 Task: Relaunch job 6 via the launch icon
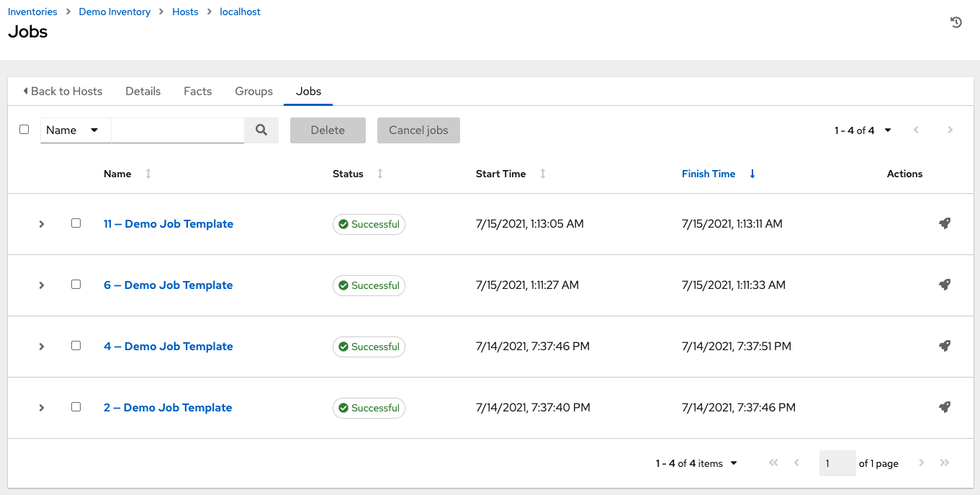point(945,285)
